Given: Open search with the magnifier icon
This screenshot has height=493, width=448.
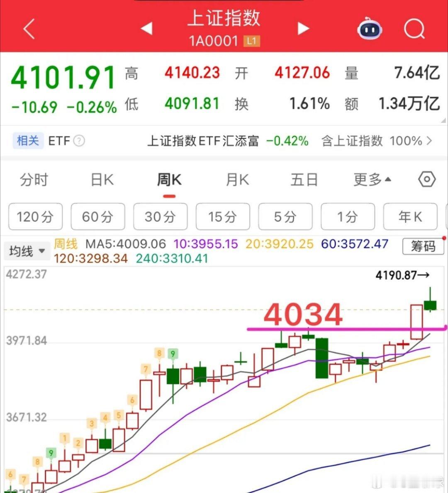Looking at the screenshot, I should pos(414,29).
